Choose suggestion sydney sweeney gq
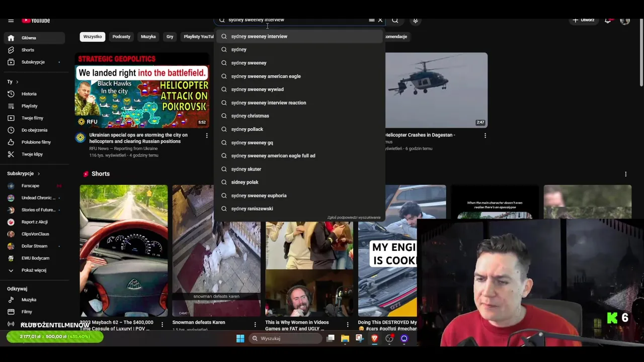Viewport: 644px width, 362px height. click(300, 142)
